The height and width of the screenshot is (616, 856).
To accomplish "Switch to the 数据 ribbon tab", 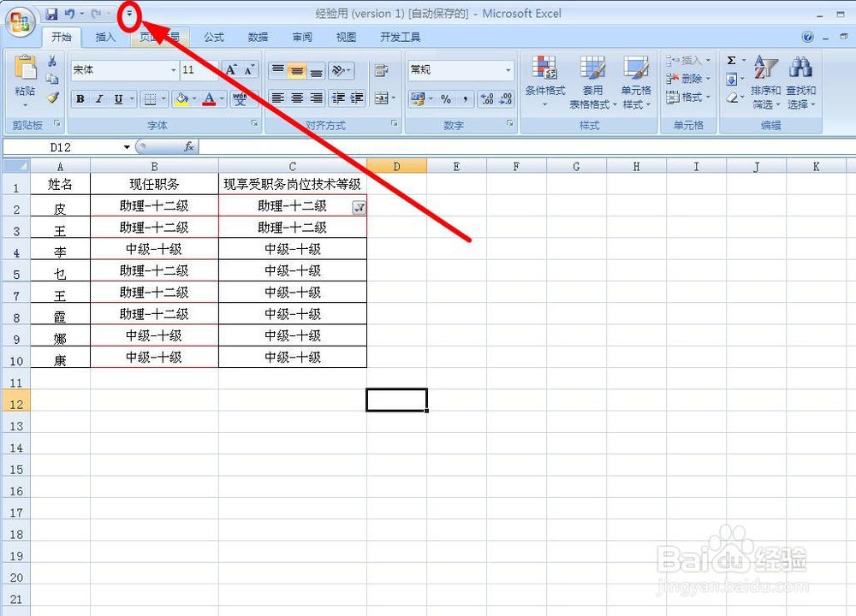I will coord(258,37).
